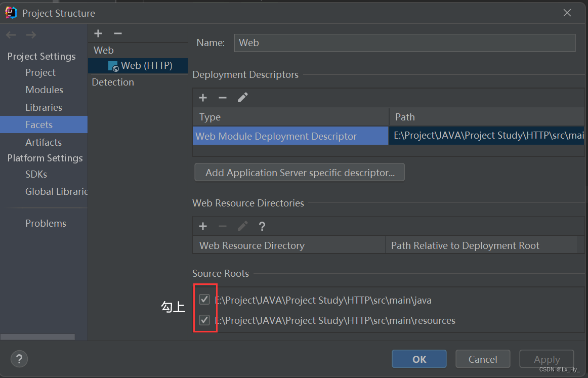588x378 pixels.
Task: Add a new deployment descriptor
Action: tap(202, 97)
